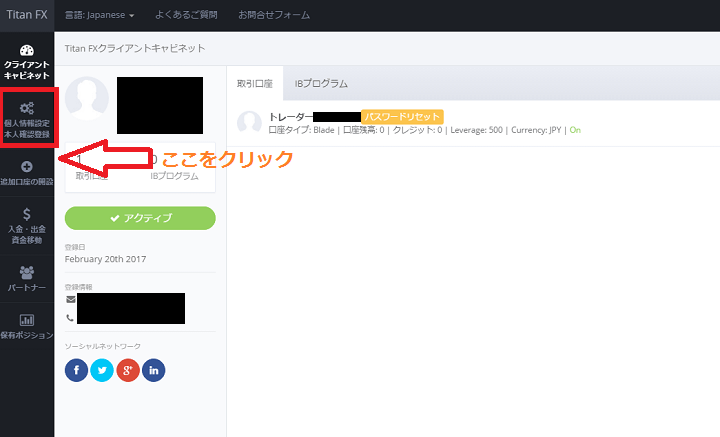This screenshot has width=720, height=437.
Task: Click the green On status text
Action: pyautogui.click(x=575, y=130)
